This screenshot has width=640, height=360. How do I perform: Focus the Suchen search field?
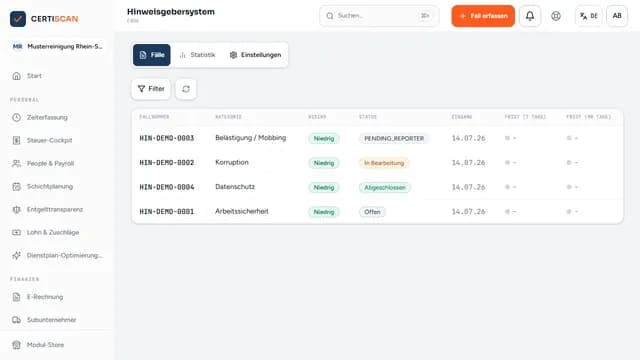coord(379,16)
